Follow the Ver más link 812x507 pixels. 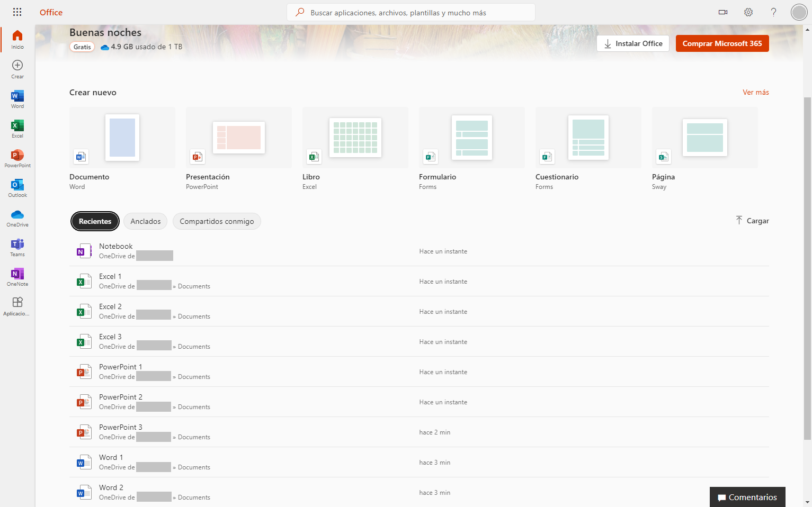coord(755,92)
